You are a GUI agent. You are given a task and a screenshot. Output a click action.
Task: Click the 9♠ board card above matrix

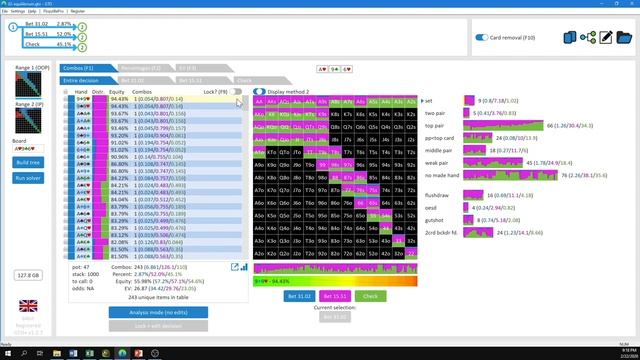(x=335, y=69)
